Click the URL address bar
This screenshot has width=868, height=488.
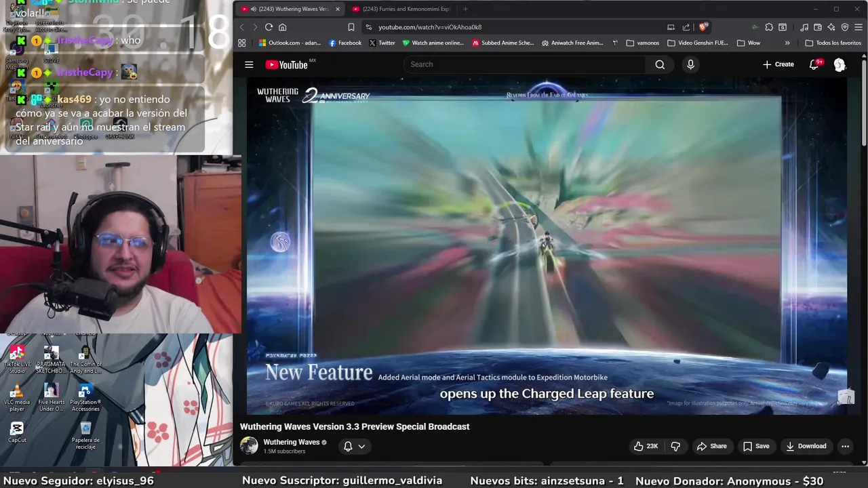515,27
